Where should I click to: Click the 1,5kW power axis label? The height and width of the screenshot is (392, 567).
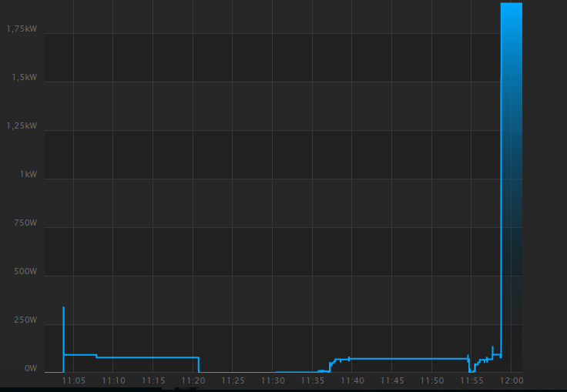click(24, 77)
